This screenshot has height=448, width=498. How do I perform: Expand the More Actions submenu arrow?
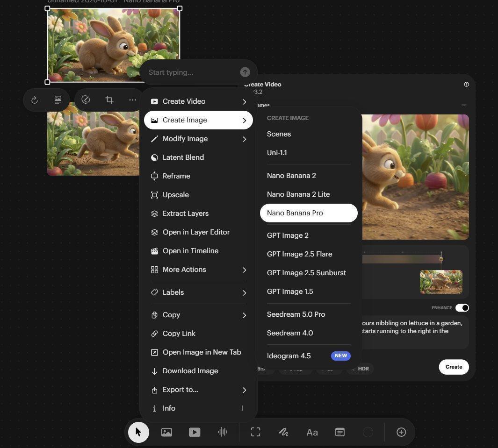(244, 270)
